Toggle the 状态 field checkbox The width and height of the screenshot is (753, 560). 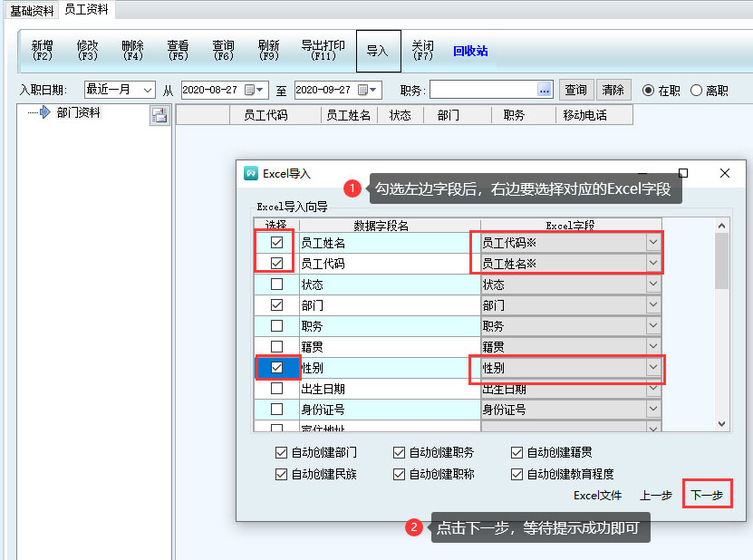point(276,285)
